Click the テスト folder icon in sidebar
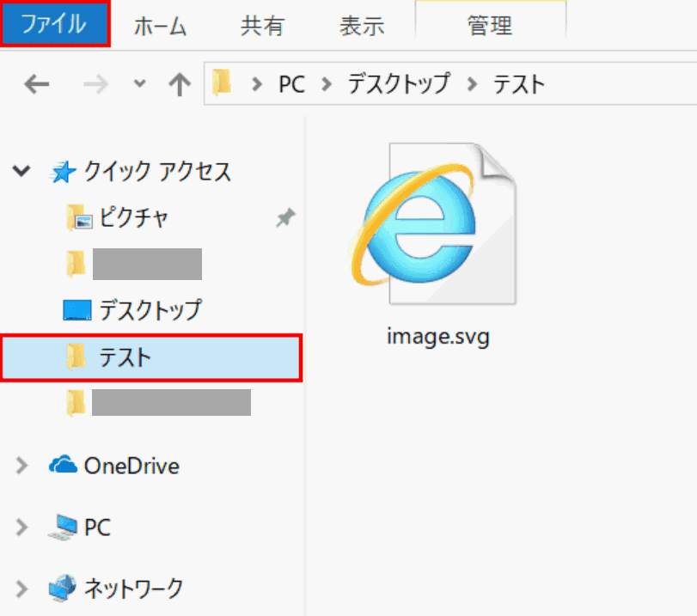Screen dimensions: 697x616 click(x=76, y=357)
